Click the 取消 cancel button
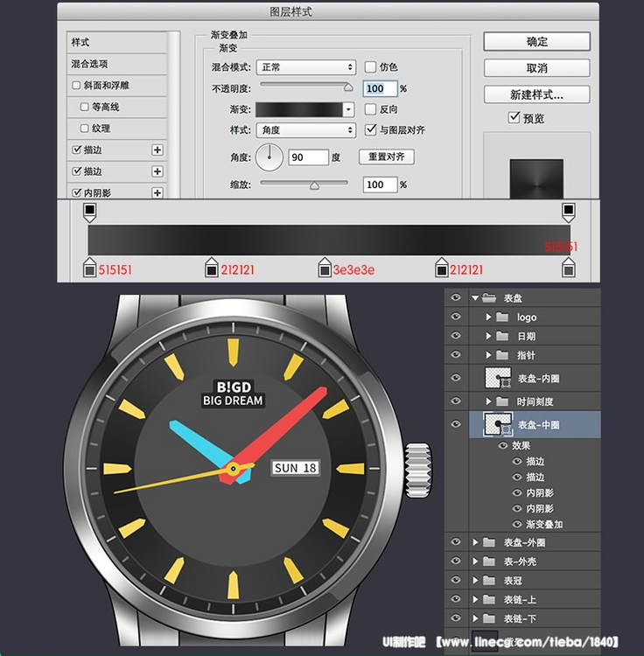 [537, 67]
